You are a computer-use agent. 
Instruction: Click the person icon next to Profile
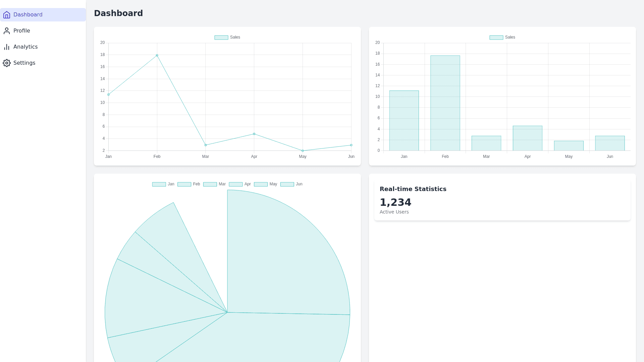point(7,31)
